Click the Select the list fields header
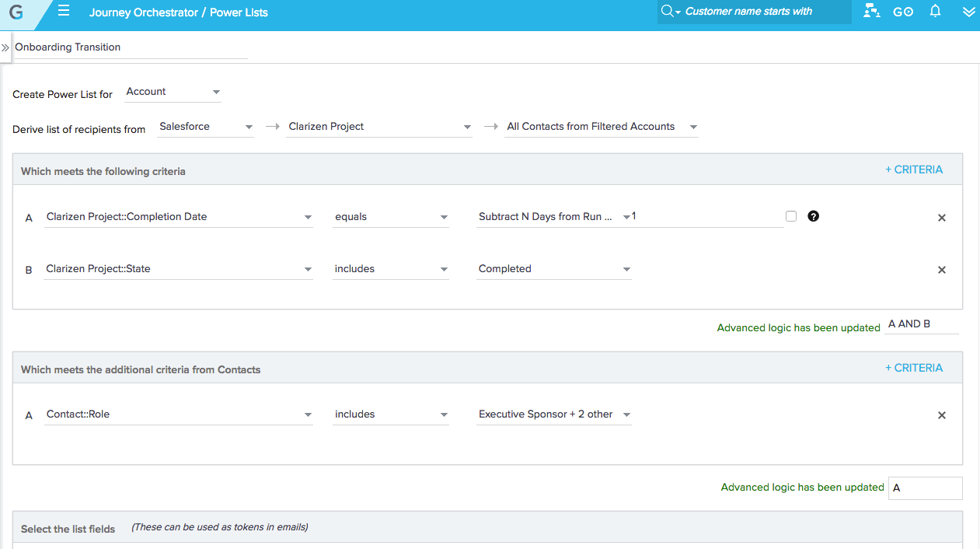Screen dimensions: 980x549 pos(68,529)
